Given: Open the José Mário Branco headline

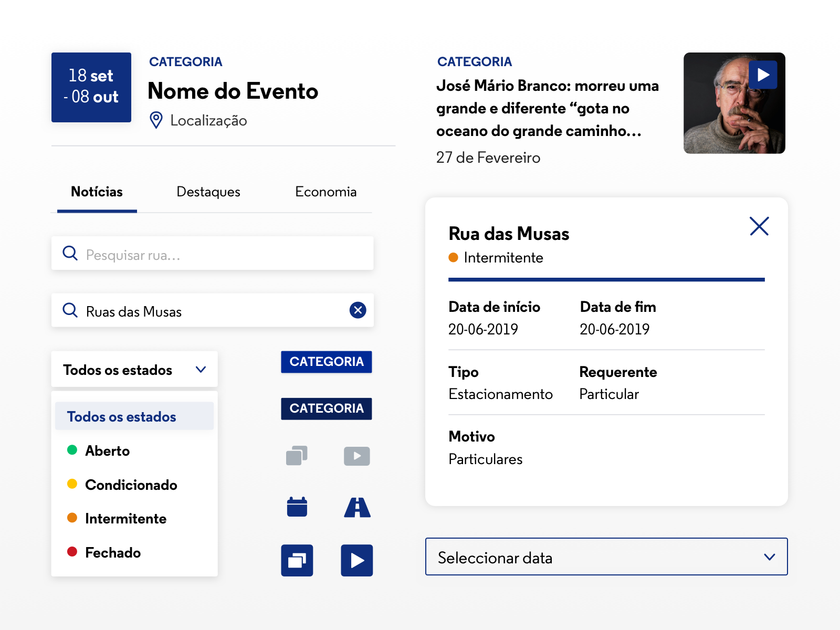Looking at the screenshot, I should (547, 108).
